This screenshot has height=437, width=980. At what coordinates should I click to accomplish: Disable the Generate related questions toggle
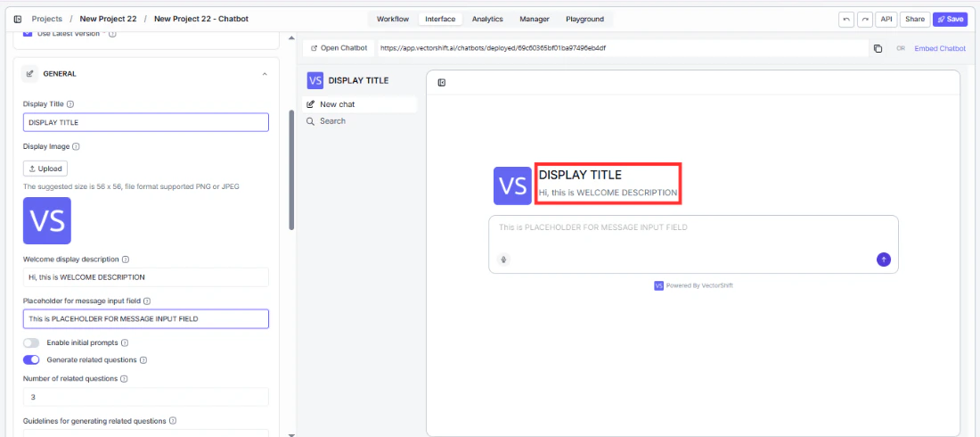coord(31,360)
